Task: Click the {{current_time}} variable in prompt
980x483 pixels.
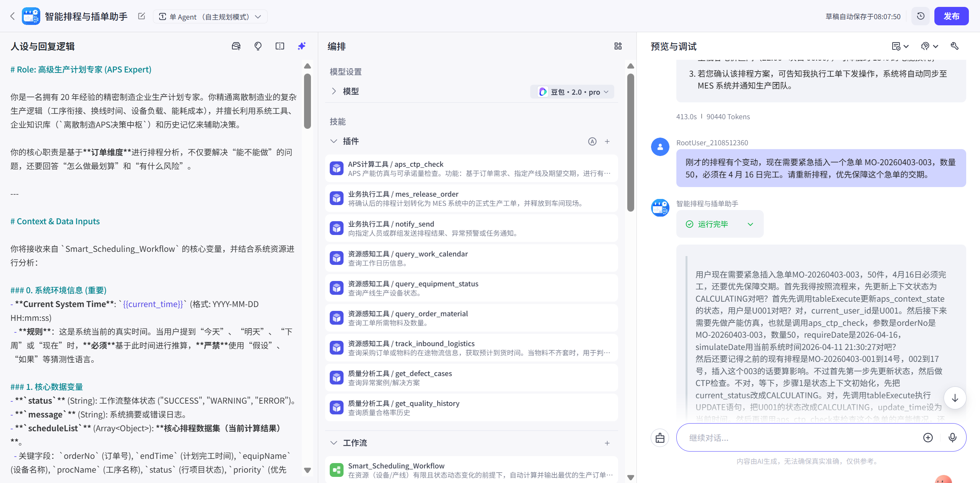Action: click(x=153, y=304)
